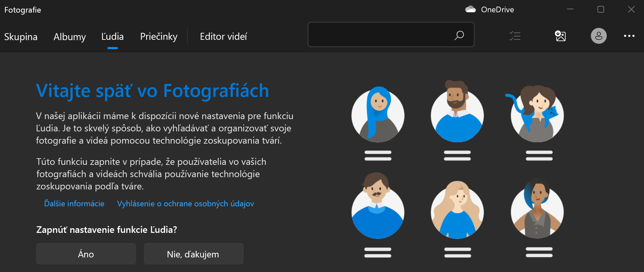Open the three-dots more menu
Image resolution: width=644 pixels, height=272 pixels.
point(629,36)
